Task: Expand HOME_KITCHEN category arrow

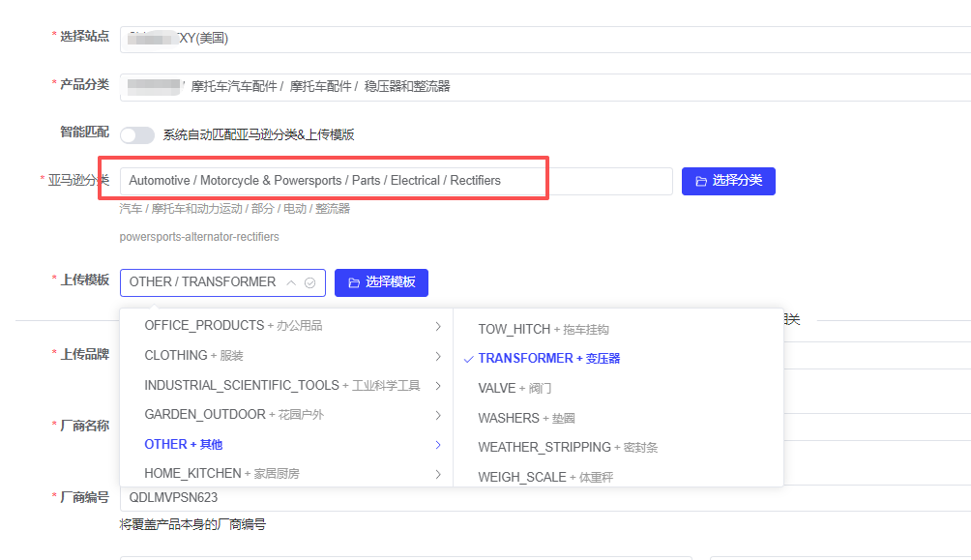Action: 438,474
